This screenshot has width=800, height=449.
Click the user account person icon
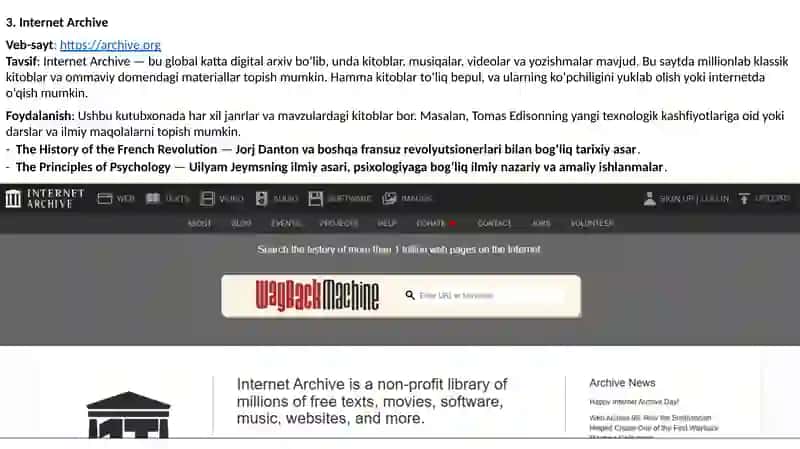649,198
